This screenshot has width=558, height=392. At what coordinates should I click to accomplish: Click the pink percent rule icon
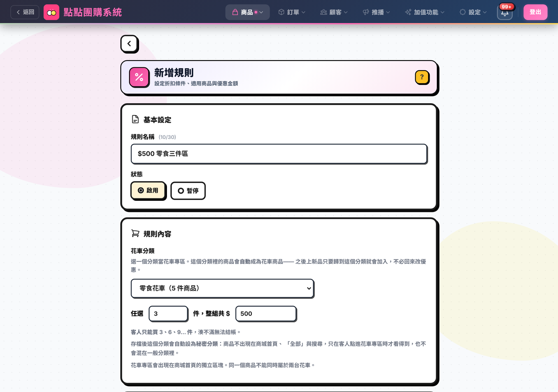tap(139, 77)
